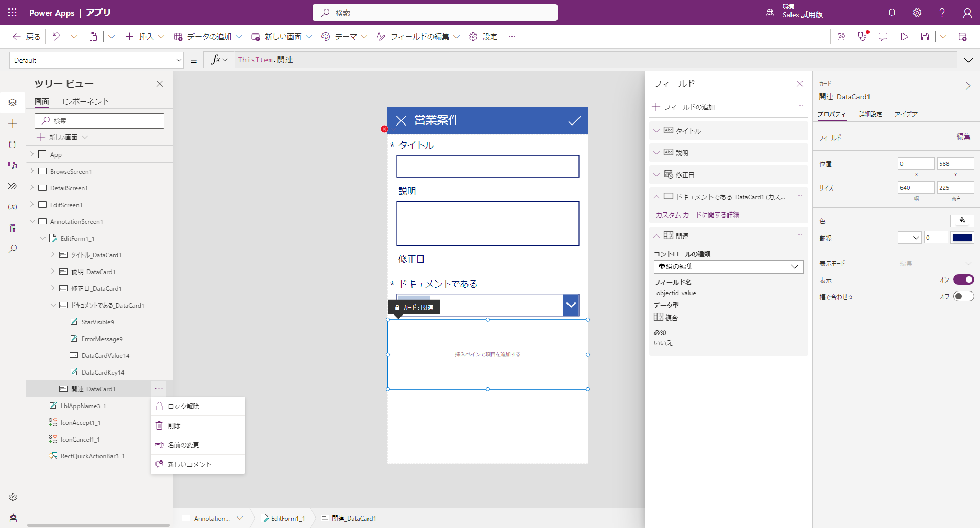
Task: Switch to the 詳細設定 tab
Action: point(871,114)
